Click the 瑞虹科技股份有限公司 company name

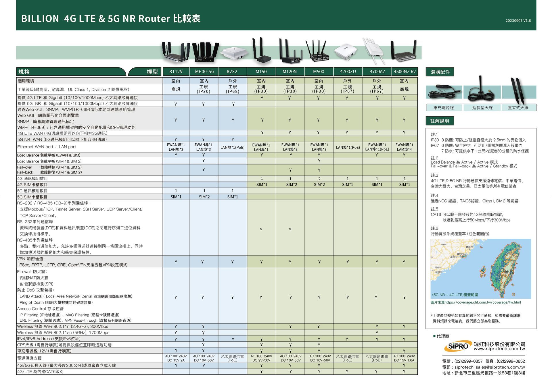[x=500, y=344]
